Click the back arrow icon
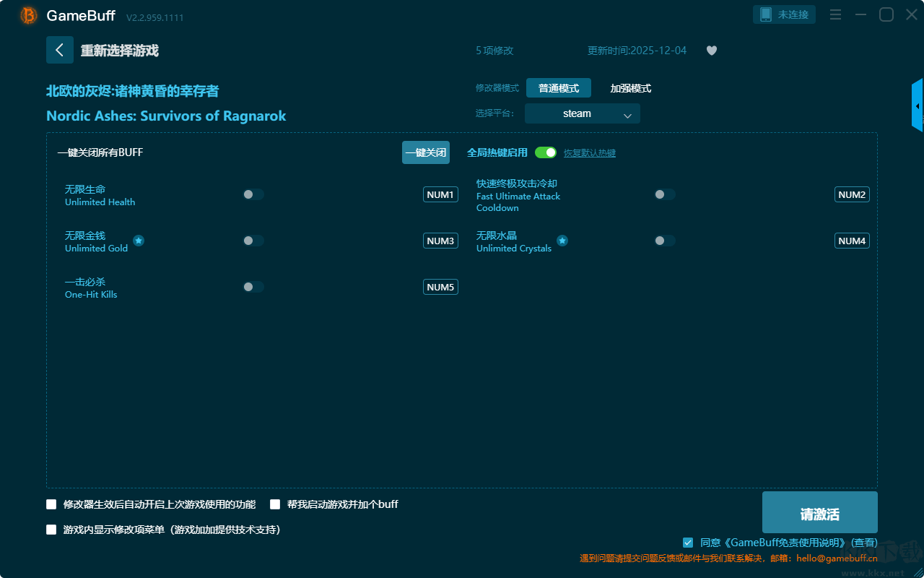The image size is (924, 578). point(60,50)
